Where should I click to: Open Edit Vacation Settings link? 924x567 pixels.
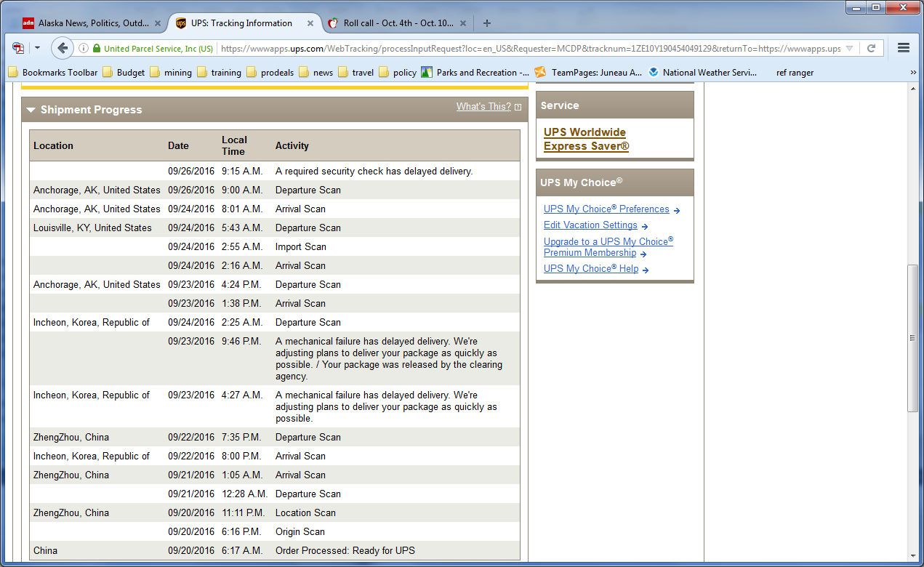point(590,225)
